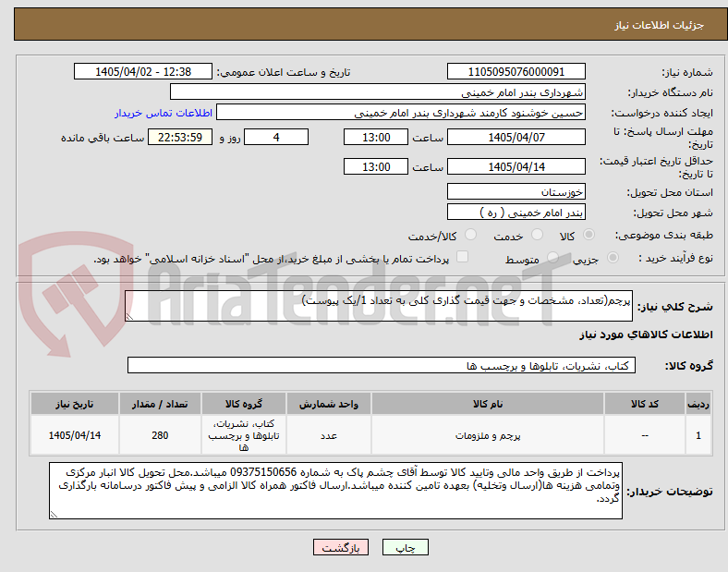The width and height of the screenshot is (728, 572).
Task: Click the price validity date 1405/04/14
Action: 516,166
